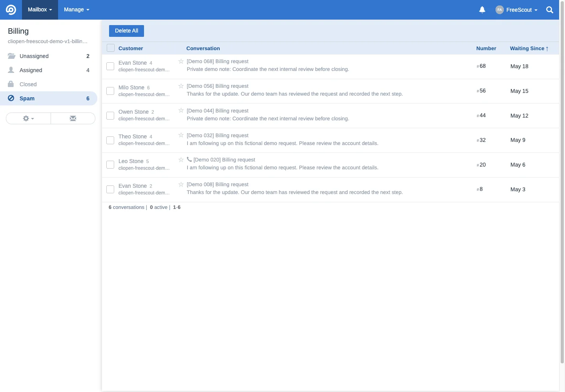Viewport: 565px width, 392px height.
Task: Click the phone icon on Demo 020
Action: (x=189, y=160)
